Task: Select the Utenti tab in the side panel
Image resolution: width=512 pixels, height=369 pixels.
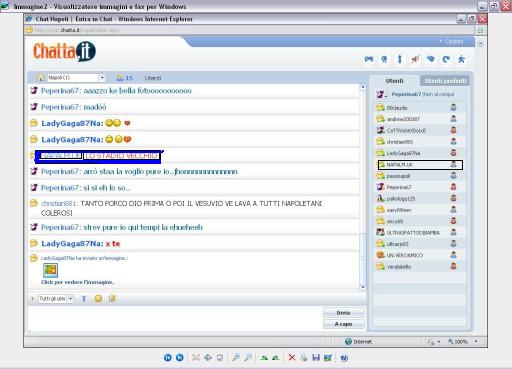Action: click(x=394, y=81)
